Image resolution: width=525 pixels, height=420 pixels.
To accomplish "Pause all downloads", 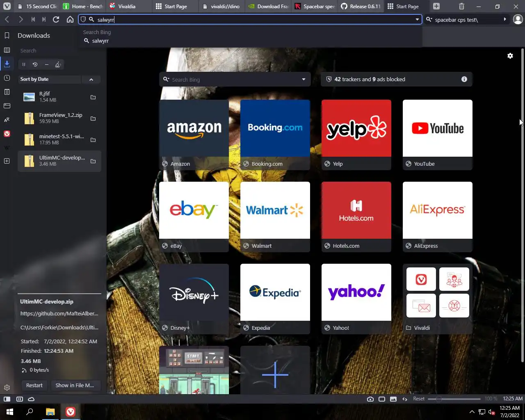I will tap(24, 64).
